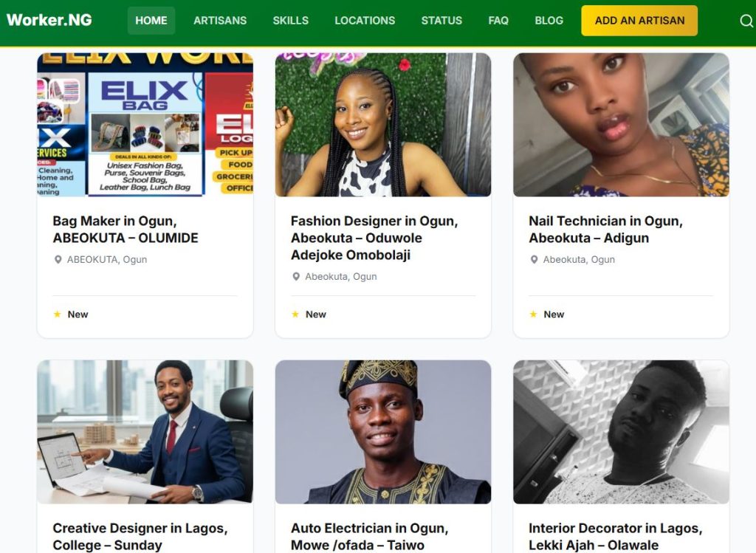Click the search magnifier icon

pyautogui.click(x=746, y=21)
